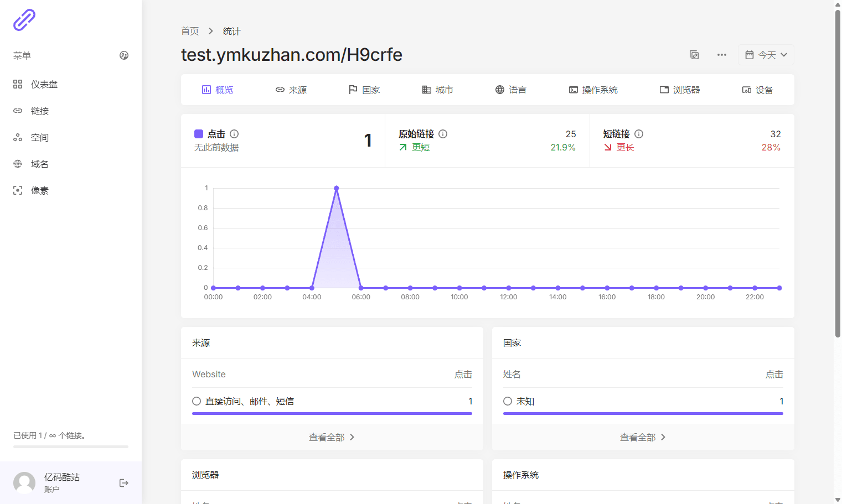Click the chart peak data point at 05:00

[337, 188]
